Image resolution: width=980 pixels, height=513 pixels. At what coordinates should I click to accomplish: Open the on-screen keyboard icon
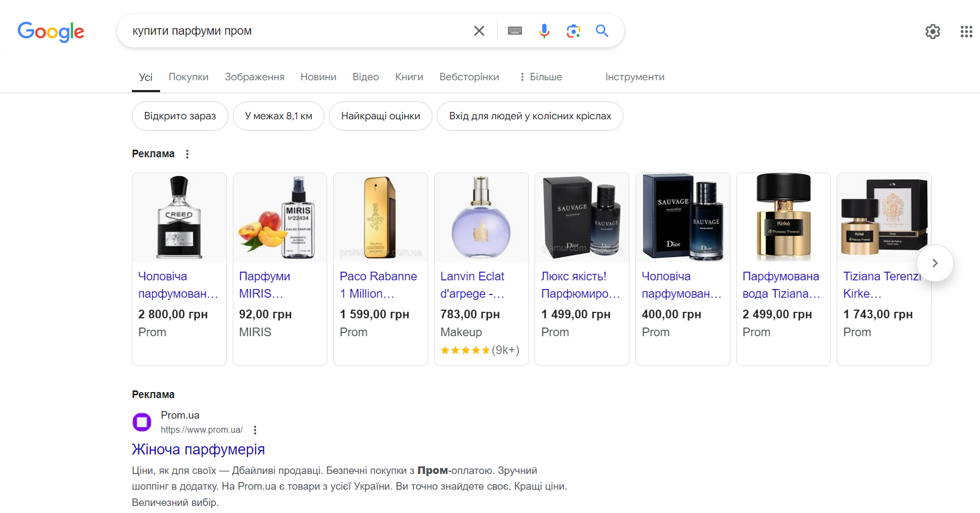514,31
